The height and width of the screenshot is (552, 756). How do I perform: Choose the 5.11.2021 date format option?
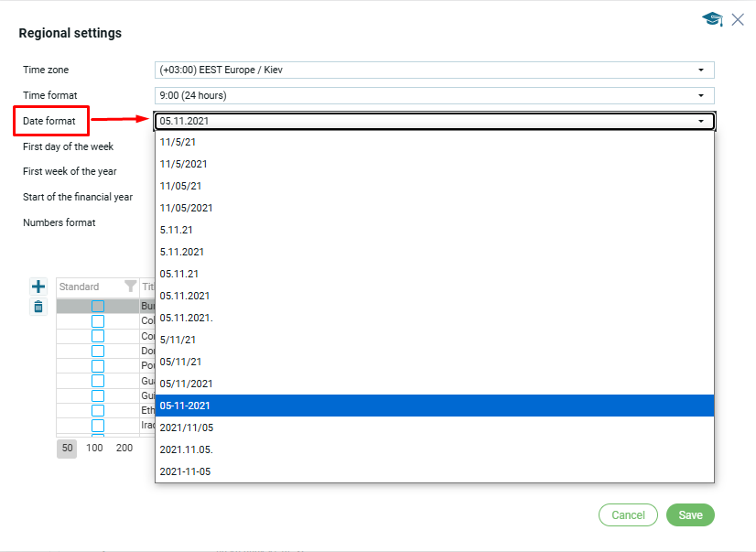[434, 252]
